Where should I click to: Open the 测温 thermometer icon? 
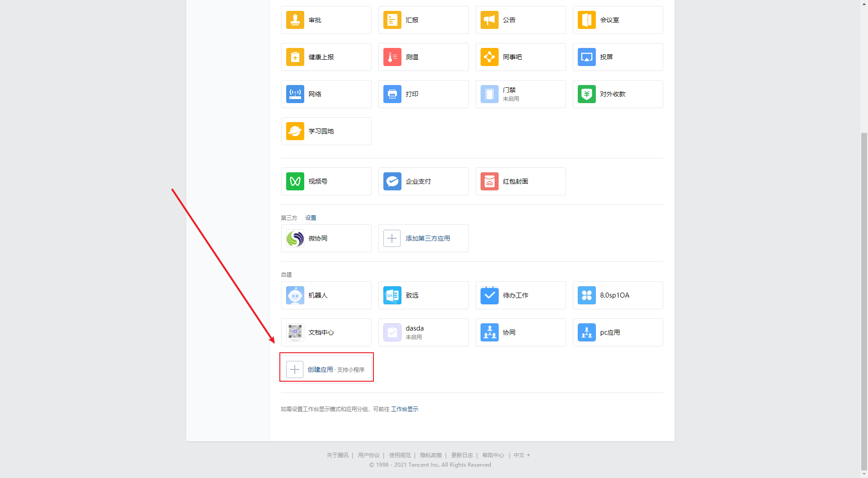(392, 57)
